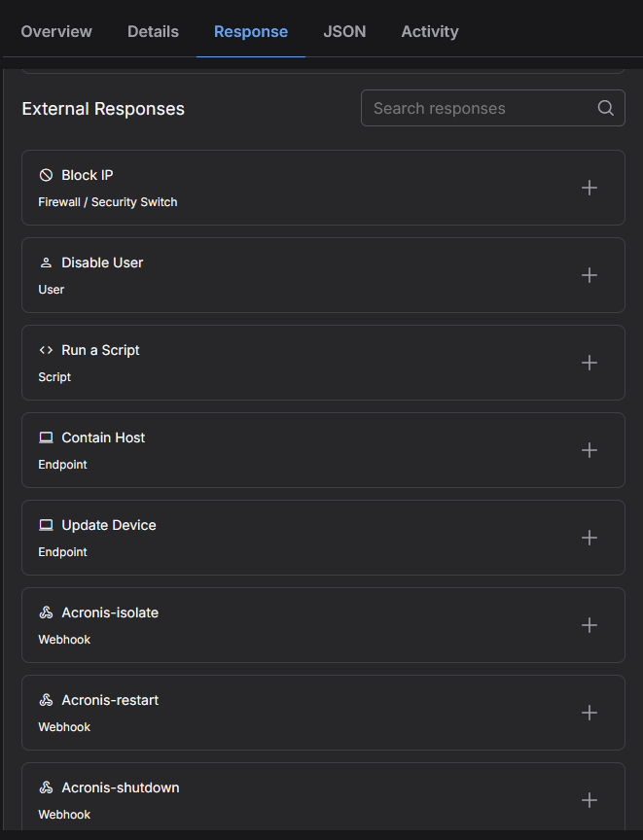Click the plus icon next to Run a Script

[x=589, y=363]
